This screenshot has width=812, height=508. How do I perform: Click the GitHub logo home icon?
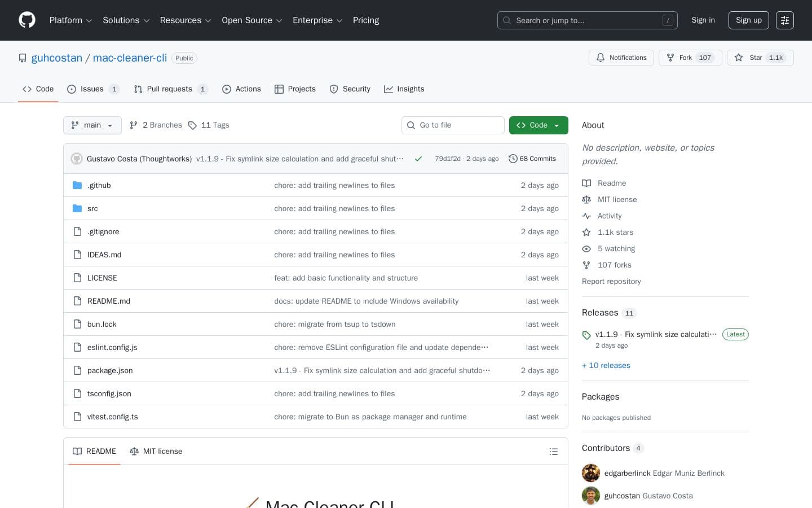click(27, 20)
